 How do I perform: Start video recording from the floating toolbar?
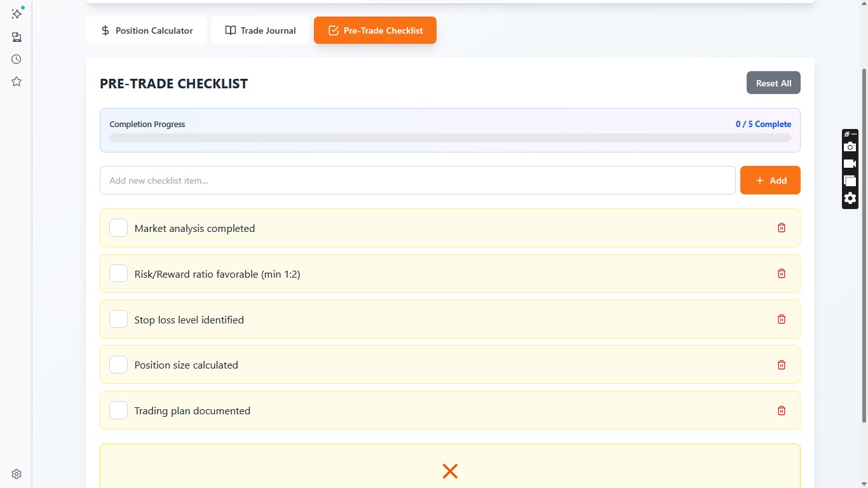click(850, 164)
